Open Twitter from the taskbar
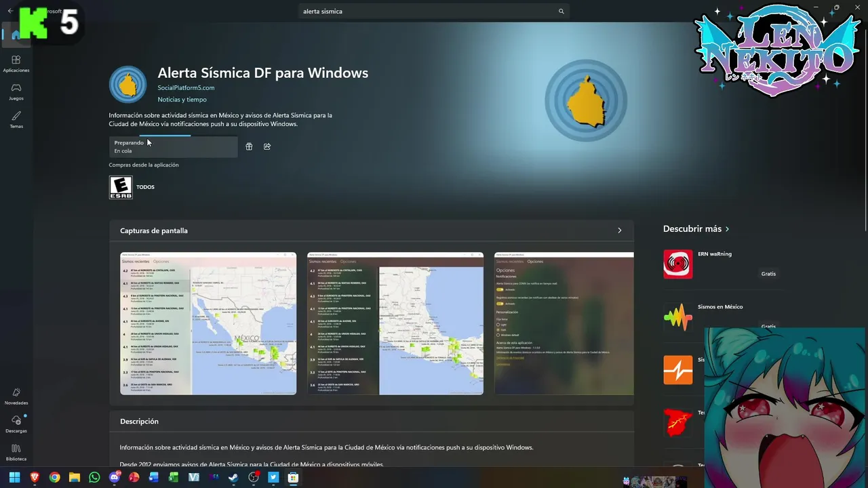 [273, 477]
